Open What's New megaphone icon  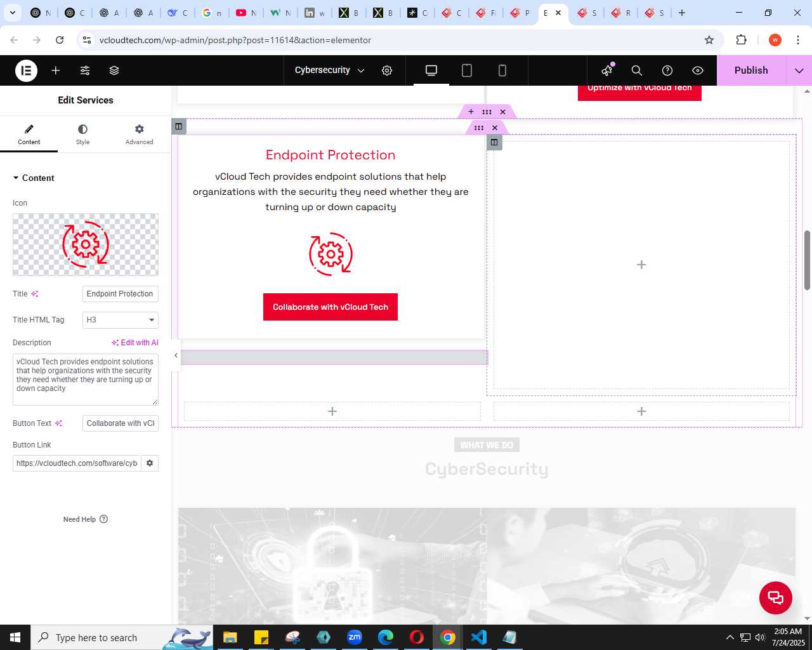point(608,70)
